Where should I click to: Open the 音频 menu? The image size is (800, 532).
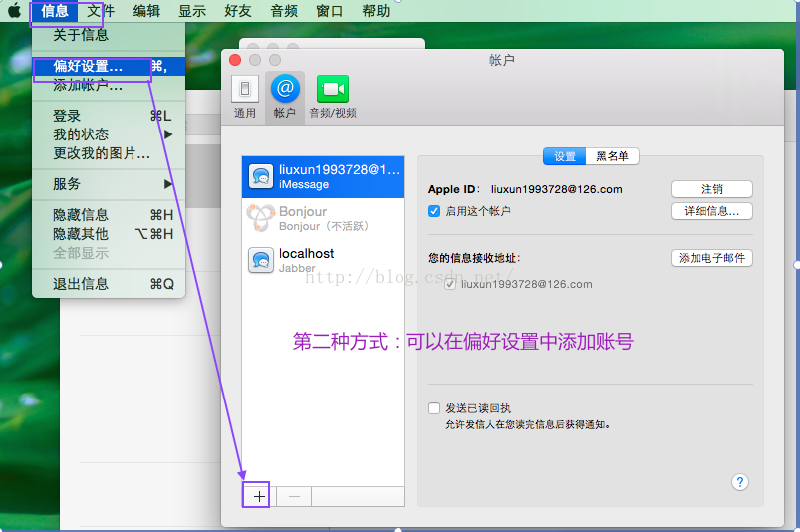(x=284, y=11)
